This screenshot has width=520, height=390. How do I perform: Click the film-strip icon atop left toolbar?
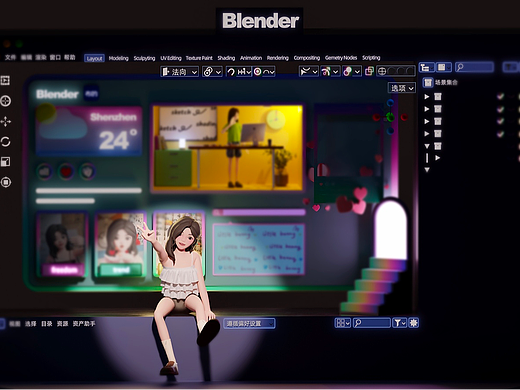coord(5,80)
